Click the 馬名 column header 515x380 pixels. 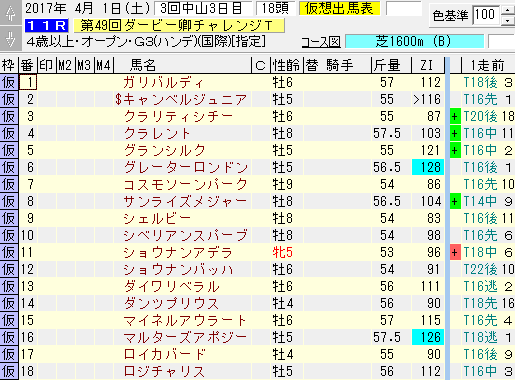coord(143,65)
